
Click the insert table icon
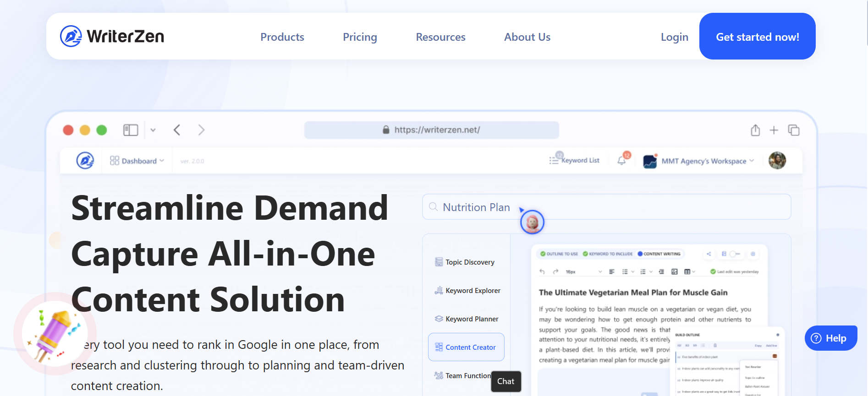coord(687,271)
